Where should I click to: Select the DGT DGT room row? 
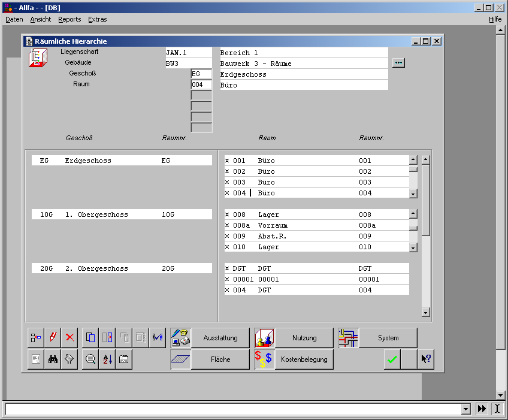tap(317, 268)
